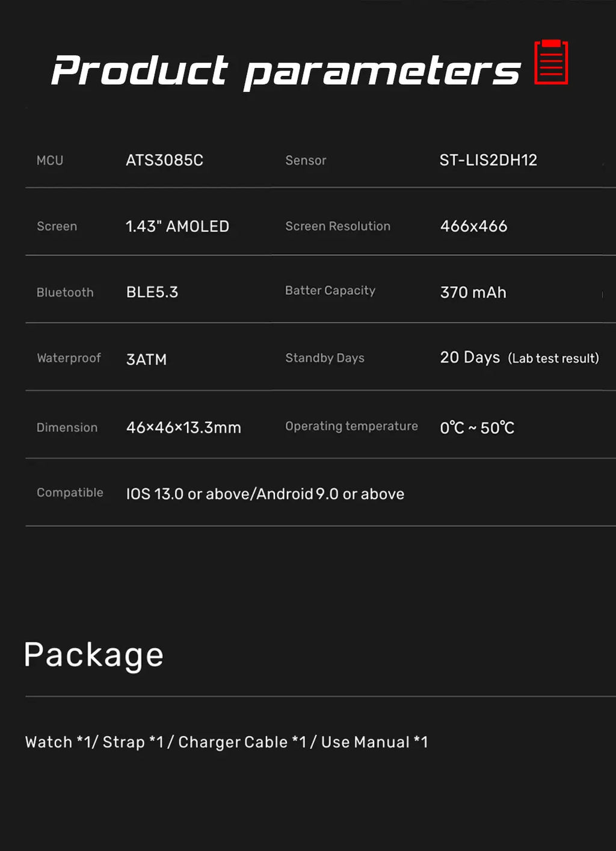Click the 20 Days standby value
Image resolution: width=616 pixels, height=851 pixels.
[x=470, y=357]
